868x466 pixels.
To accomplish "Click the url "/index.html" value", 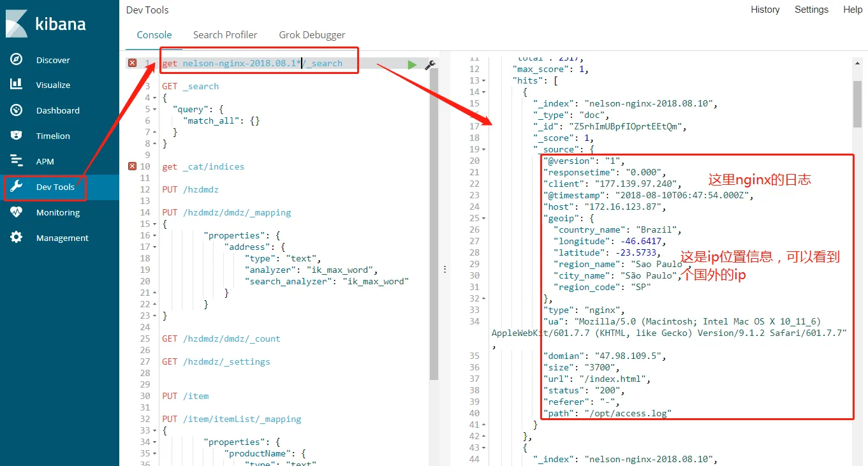I will [613, 379].
